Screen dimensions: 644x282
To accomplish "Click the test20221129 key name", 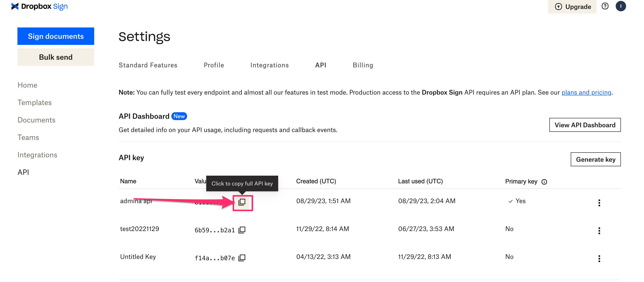I will (140, 229).
